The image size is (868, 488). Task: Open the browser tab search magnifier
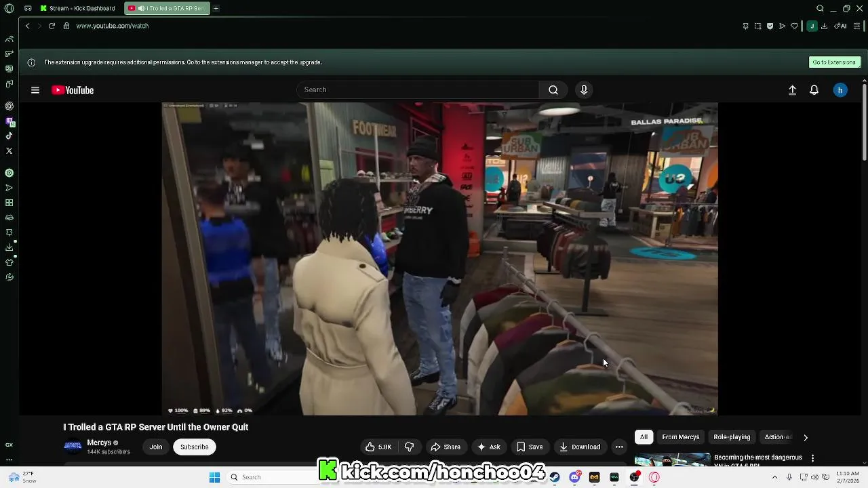(x=820, y=8)
